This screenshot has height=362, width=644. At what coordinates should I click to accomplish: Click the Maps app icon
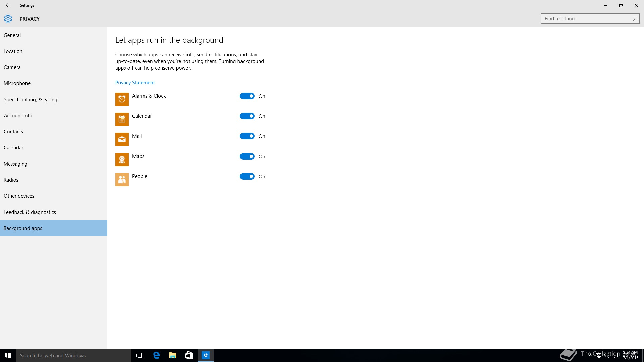coord(122,160)
